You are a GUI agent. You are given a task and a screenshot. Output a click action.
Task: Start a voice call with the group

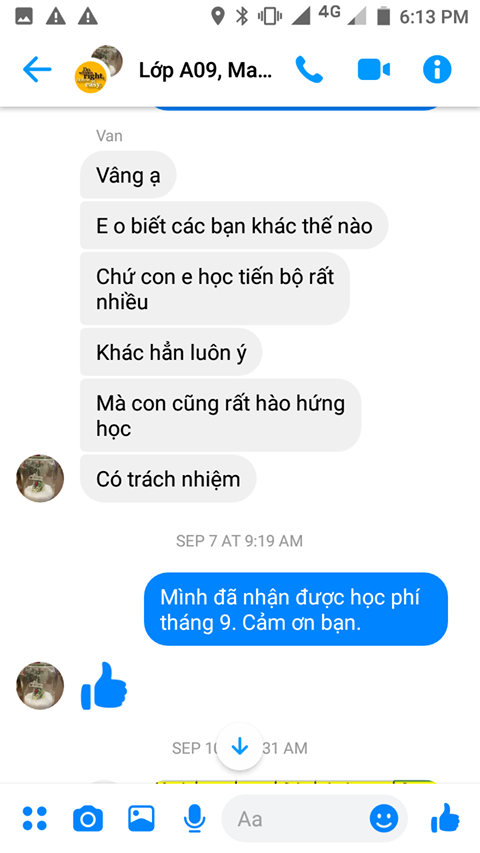pos(309,70)
